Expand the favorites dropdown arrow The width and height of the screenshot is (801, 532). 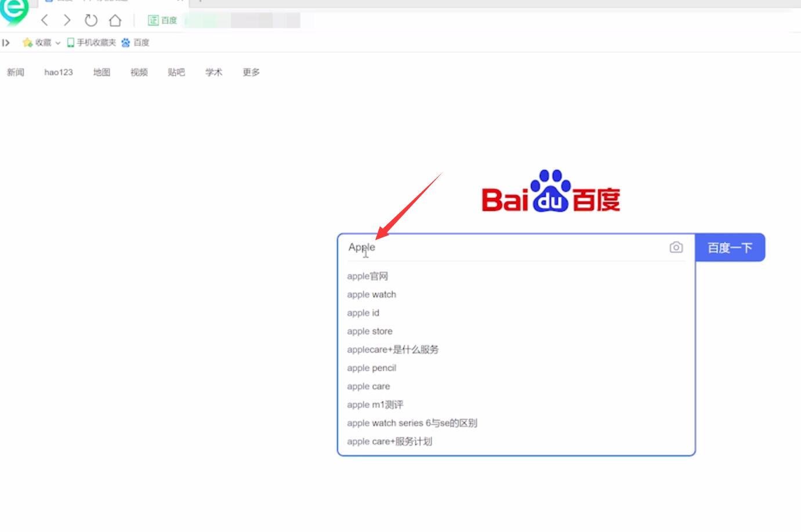coord(58,43)
